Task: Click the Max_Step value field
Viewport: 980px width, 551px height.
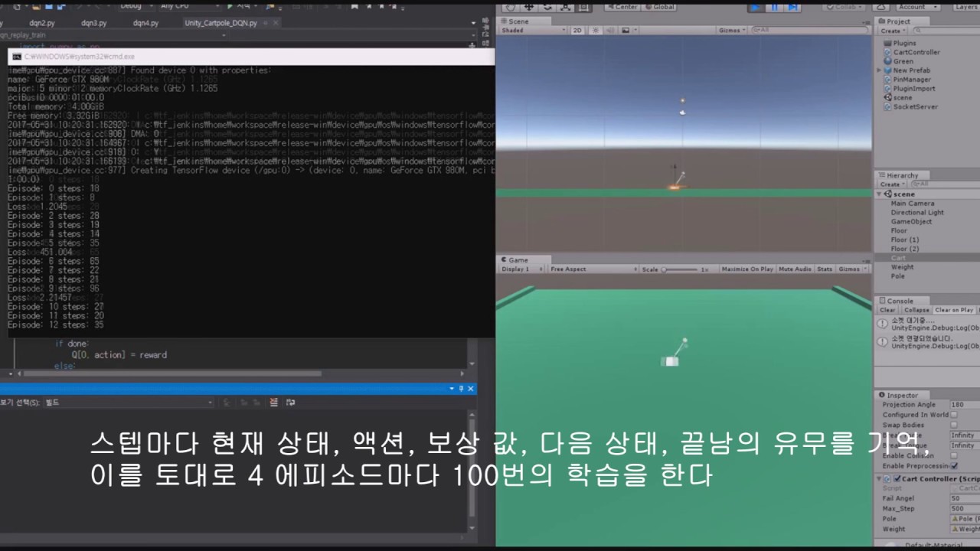Action: click(x=964, y=508)
